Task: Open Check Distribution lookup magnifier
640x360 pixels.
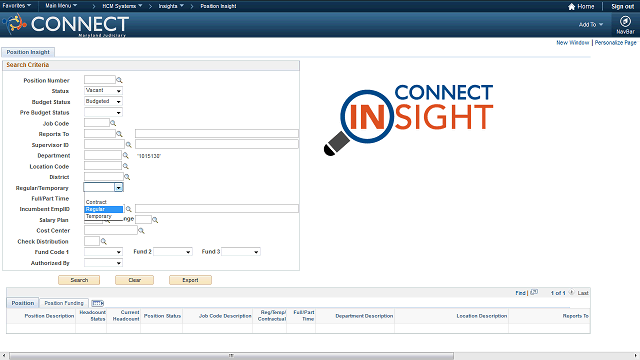Action: coord(104,242)
